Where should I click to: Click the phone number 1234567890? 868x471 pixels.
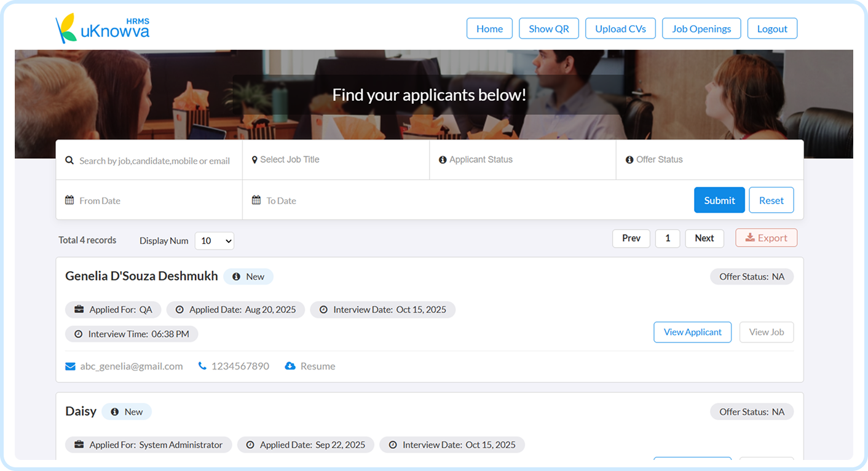click(240, 366)
